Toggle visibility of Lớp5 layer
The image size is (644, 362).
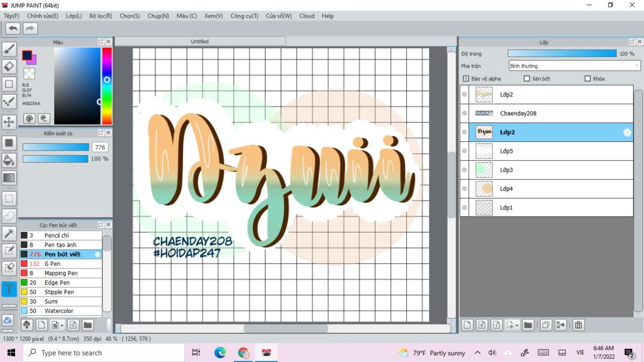pos(465,151)
